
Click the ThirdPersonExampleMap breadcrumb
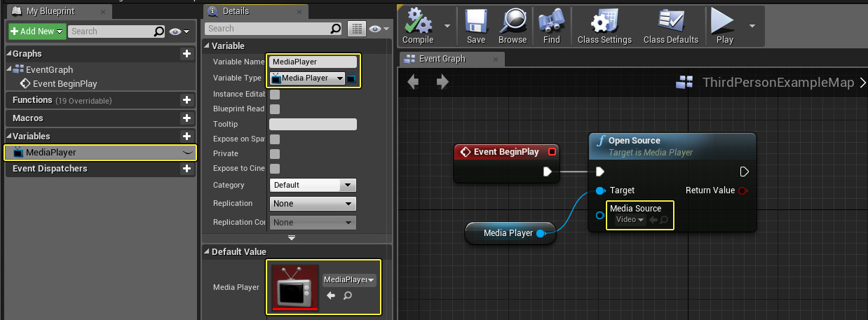778,83
